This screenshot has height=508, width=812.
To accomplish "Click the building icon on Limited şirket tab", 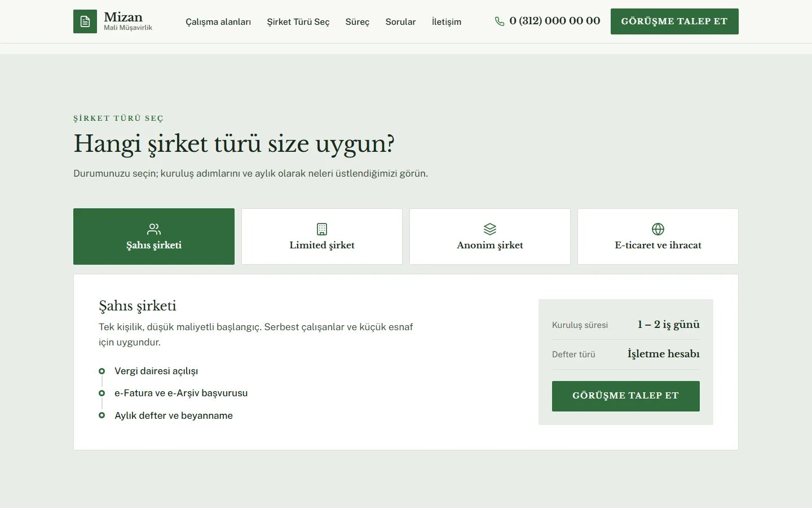I will tap(322, 229).
